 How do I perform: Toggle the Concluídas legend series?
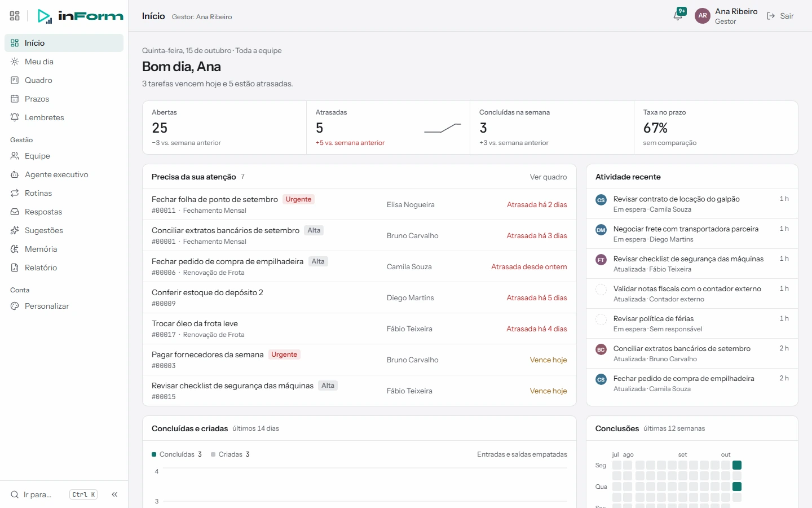(176, 454)
